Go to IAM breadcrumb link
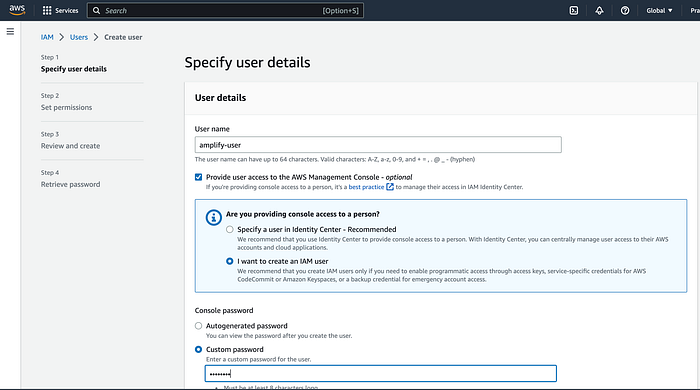Image resolution: width=700 pixels, height=390 pixels. tap(47, 37)
